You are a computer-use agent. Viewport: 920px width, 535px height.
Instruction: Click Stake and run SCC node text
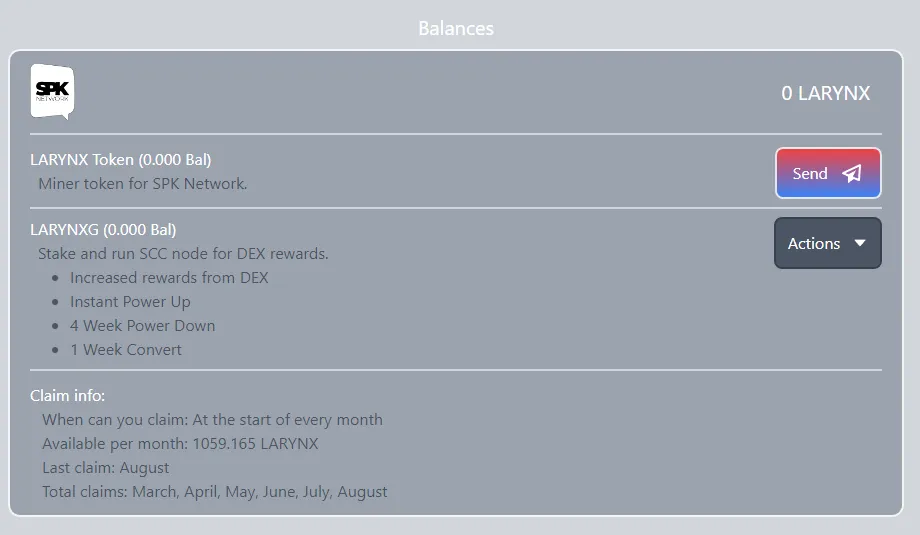(x=183, y=253)
